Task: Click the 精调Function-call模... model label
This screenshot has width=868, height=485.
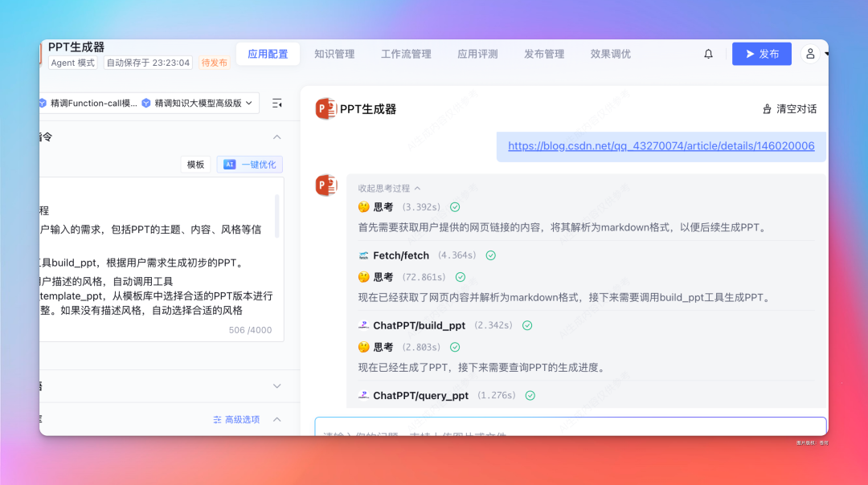Action: 93,103
